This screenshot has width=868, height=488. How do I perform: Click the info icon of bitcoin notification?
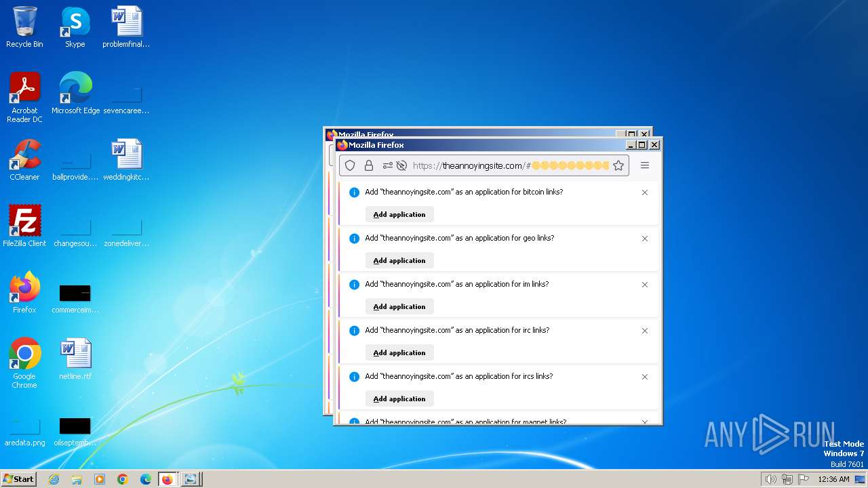pos(354,192)
